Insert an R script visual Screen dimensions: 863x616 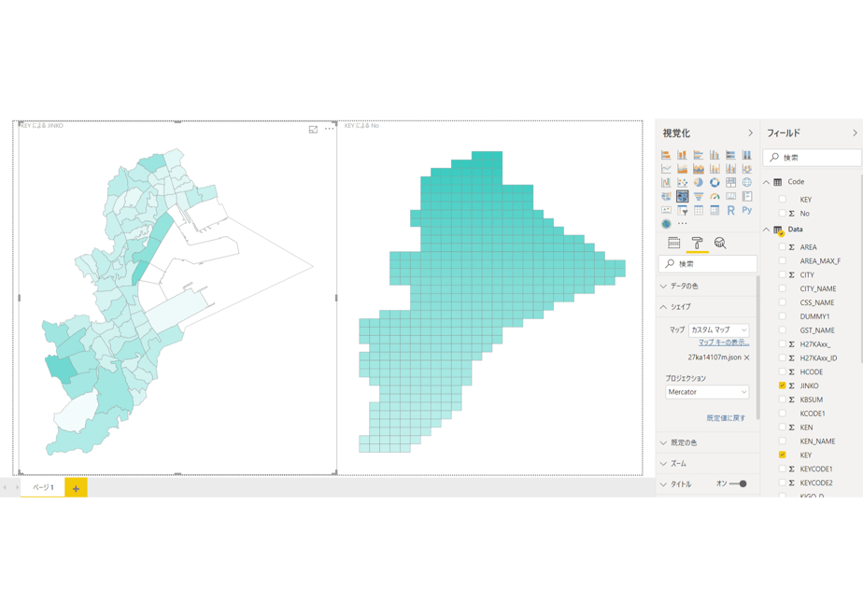tap(731, 210)
